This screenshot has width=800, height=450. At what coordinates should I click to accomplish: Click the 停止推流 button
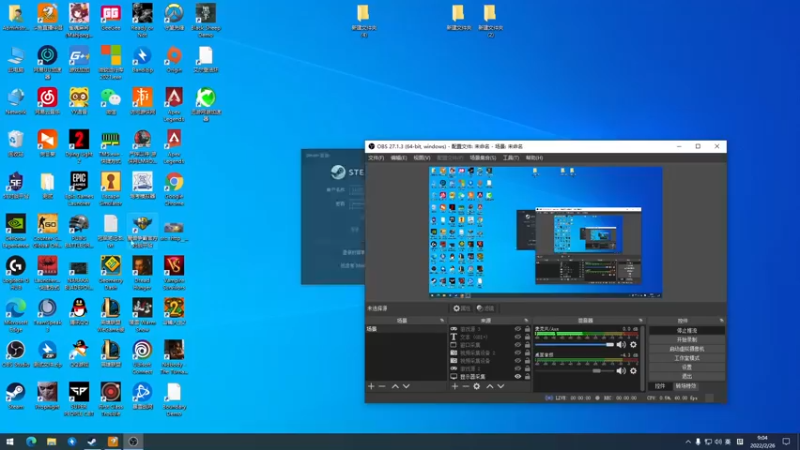pos(687,331)
